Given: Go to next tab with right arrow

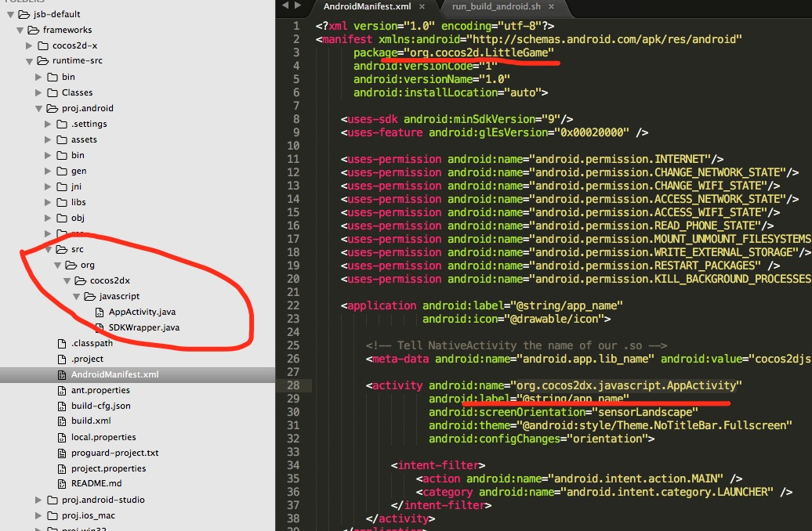Looking at the screenshot, I should (298, 5).
